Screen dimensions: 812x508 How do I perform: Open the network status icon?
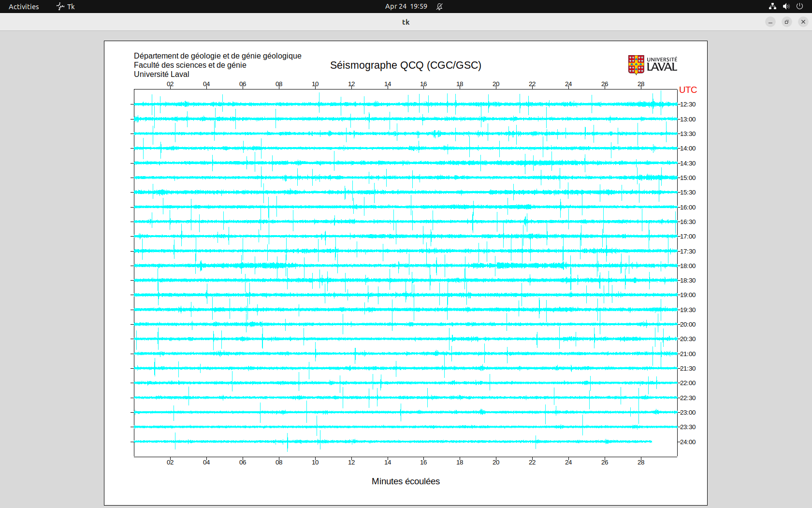[772, 6]
